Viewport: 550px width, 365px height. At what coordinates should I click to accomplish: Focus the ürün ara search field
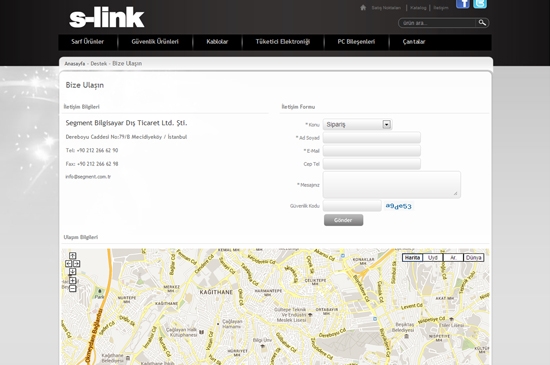(x=438, y=23)
